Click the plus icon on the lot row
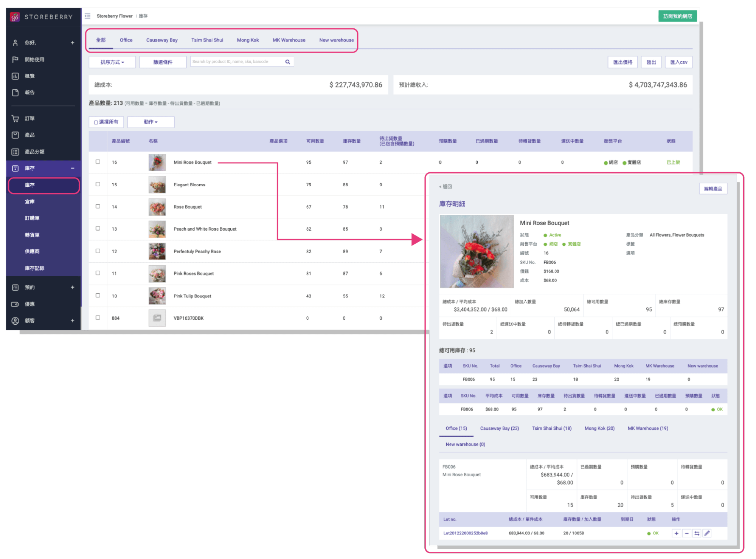 point(676,533)
